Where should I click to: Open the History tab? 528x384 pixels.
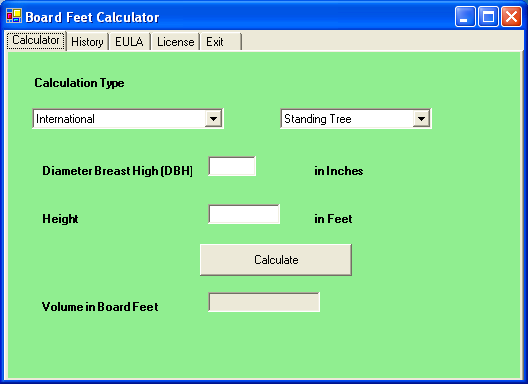(x=87, y=42)
